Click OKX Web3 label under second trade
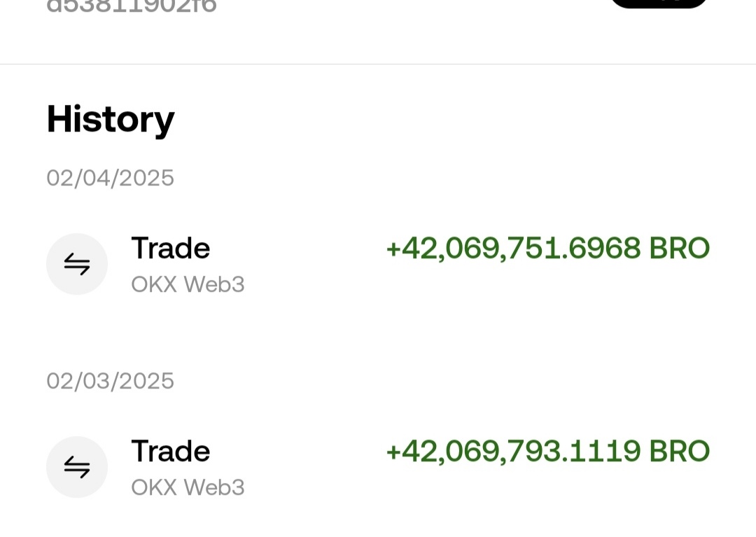The width and height of the screenshot is (756, 537). pyautogui.click(x=188, y=487)
